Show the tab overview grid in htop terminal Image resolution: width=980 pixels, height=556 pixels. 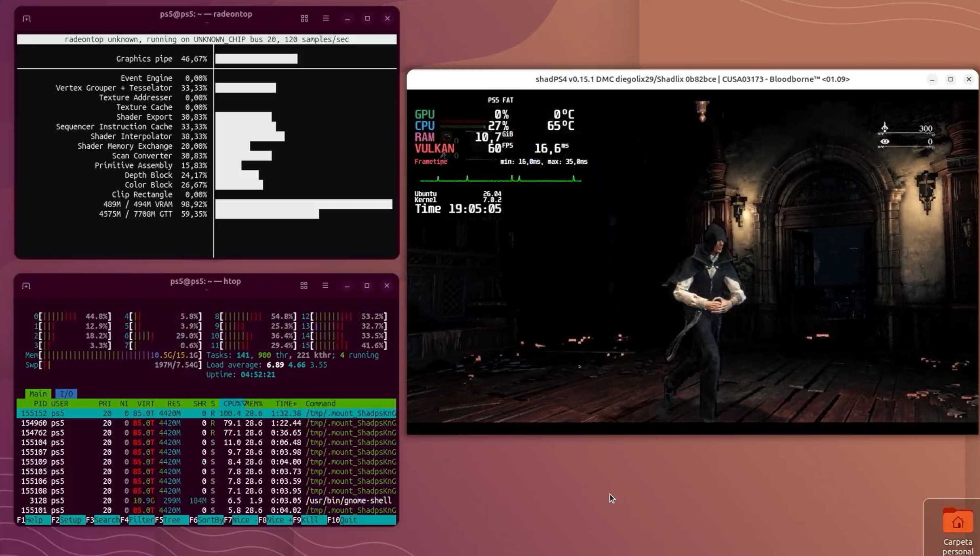coord(304,286)
